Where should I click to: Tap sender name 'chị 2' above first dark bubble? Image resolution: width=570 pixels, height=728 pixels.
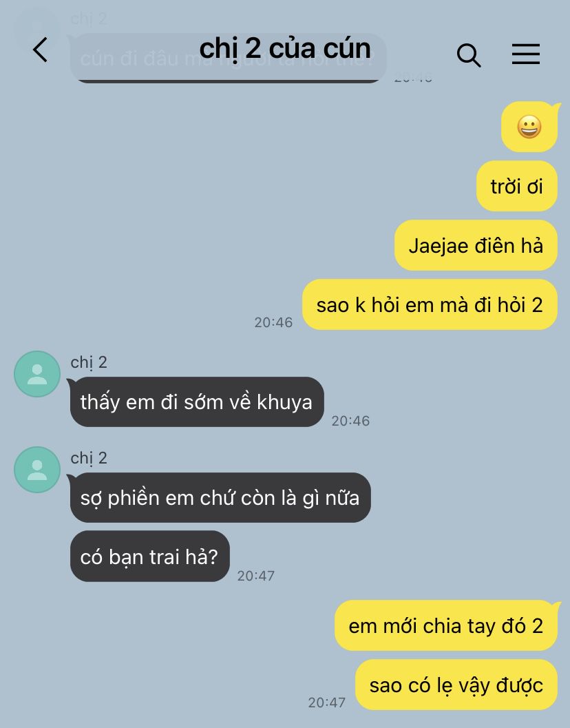point(89,362)
